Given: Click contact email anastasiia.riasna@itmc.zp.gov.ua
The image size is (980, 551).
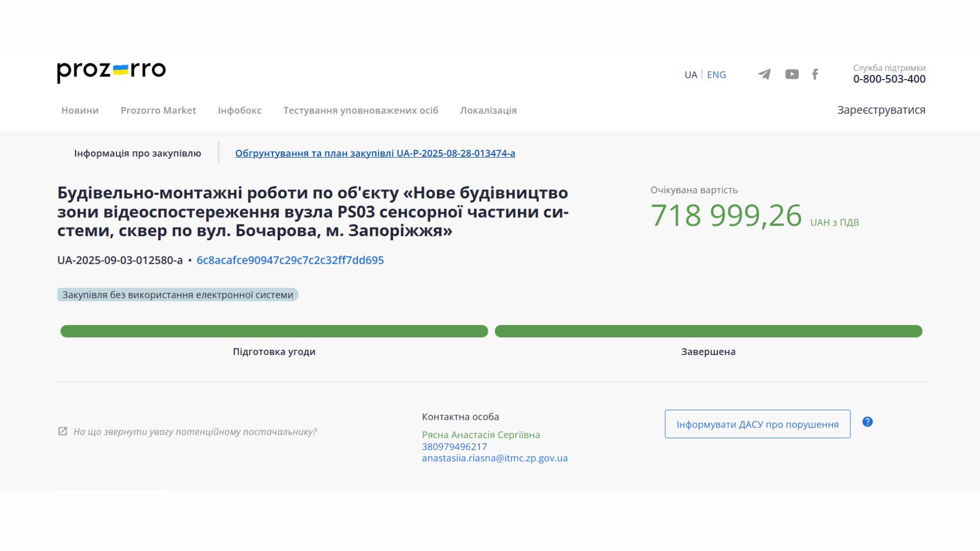Looking at the screenshot, I should (x=495, y=458).
